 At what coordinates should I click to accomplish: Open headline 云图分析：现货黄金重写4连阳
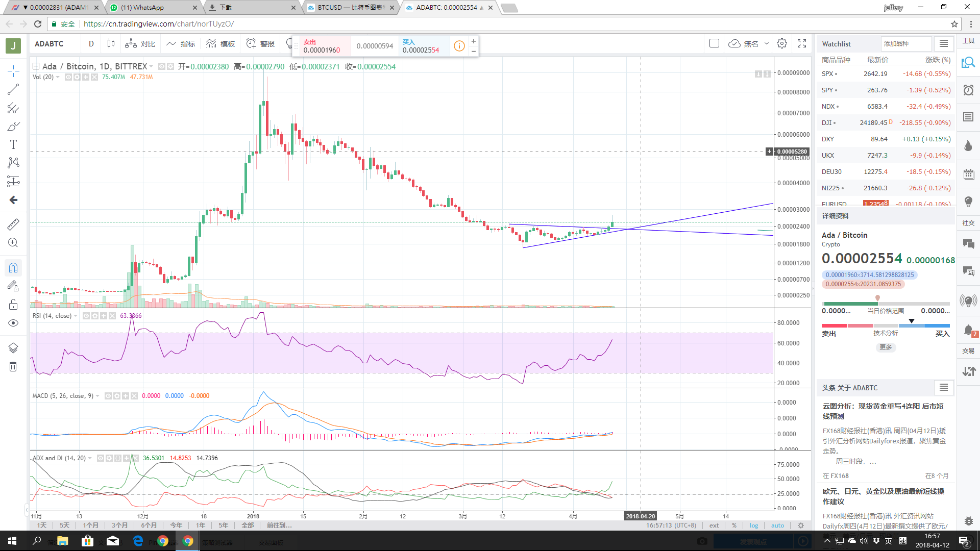click(883, 411)
